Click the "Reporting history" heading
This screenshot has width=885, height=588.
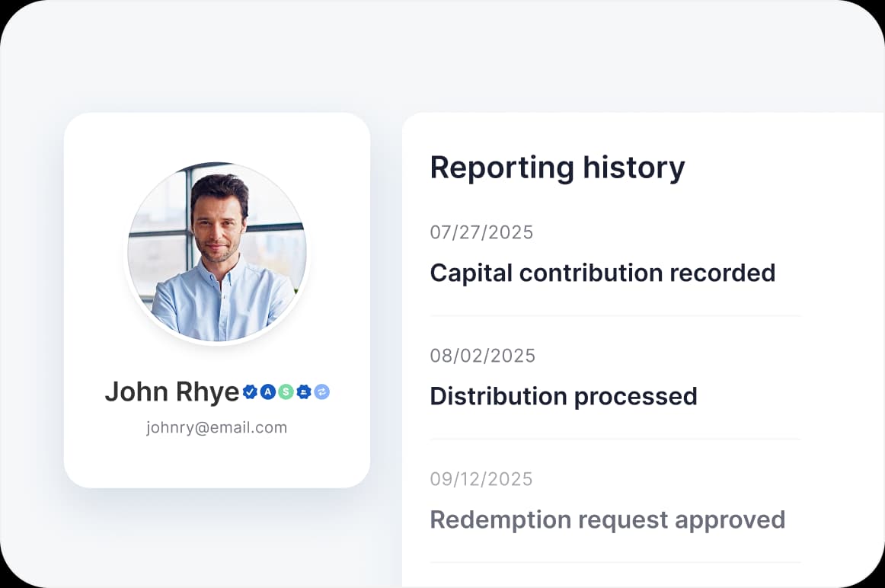[557, 167]
